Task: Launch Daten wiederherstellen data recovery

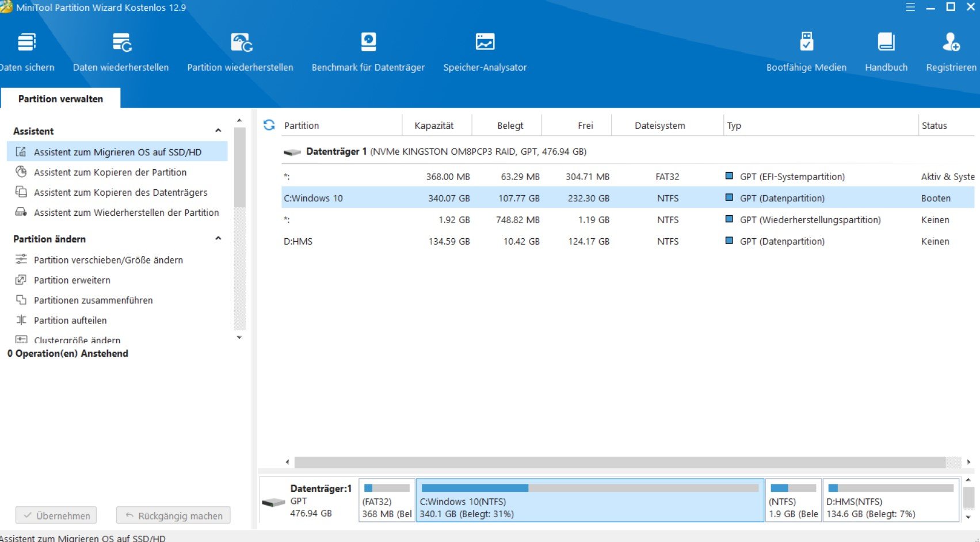Action: 121,52
